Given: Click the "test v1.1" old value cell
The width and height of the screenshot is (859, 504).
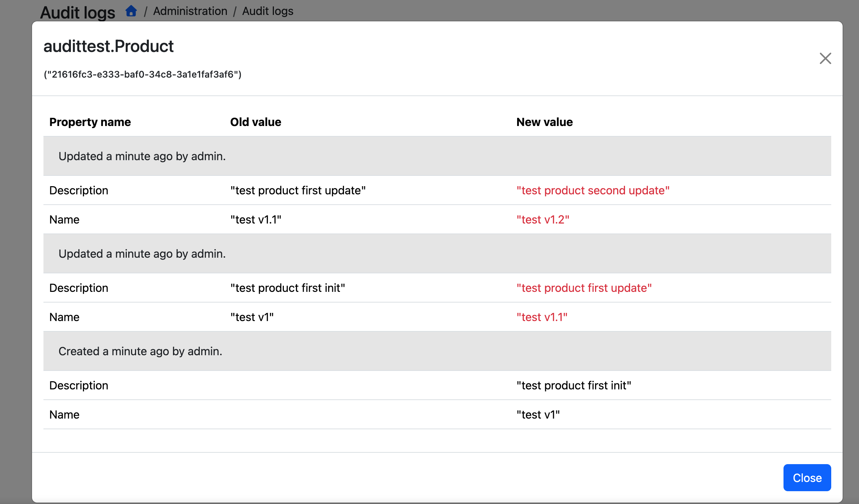Looking at the screenshot, I should (x=255, y=220).
